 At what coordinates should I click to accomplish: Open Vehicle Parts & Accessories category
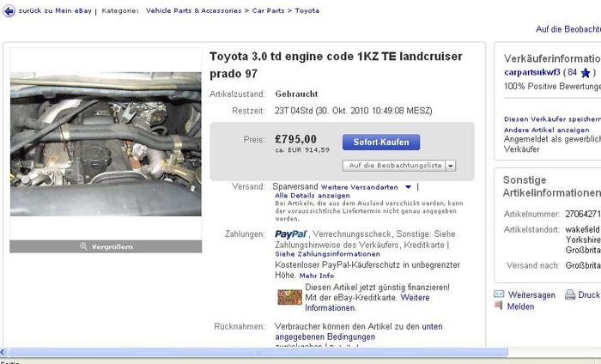click(193, 10)
